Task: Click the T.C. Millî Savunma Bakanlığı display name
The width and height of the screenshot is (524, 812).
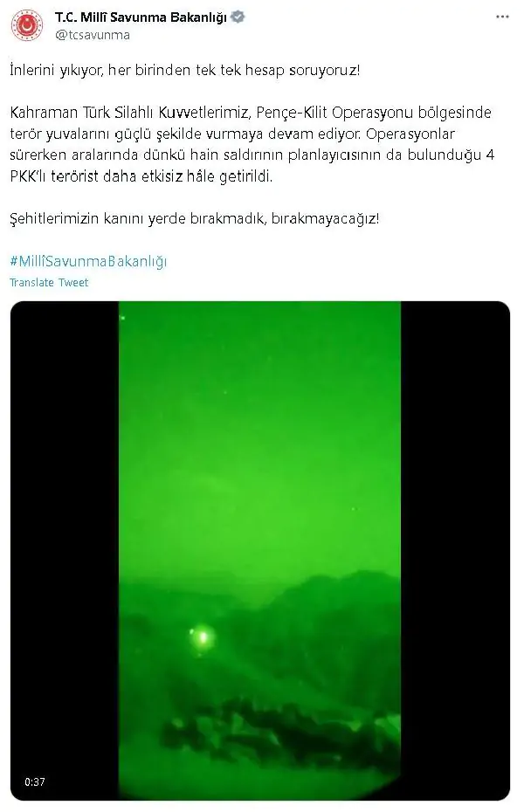Action: (141, 17)
